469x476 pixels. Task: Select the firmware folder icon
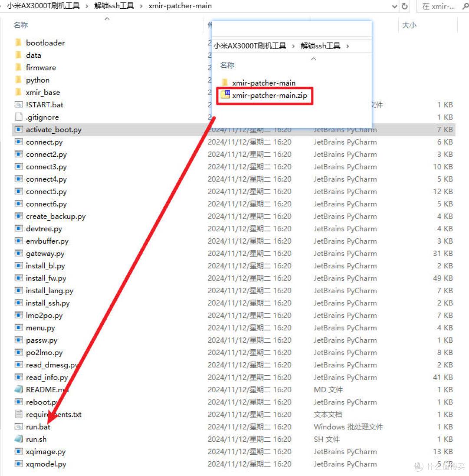pyautogui.click(x=19, y=67)
